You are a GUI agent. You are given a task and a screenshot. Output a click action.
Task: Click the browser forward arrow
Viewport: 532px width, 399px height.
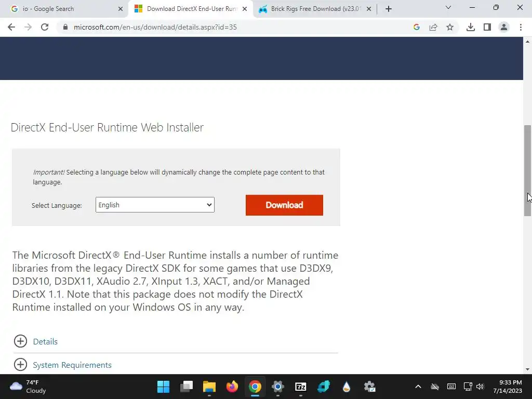tap(28, 27)
